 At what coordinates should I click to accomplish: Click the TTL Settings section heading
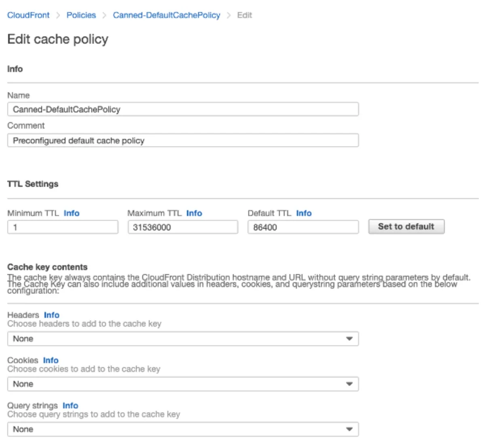pyautogui.click(x=33, y=184)
